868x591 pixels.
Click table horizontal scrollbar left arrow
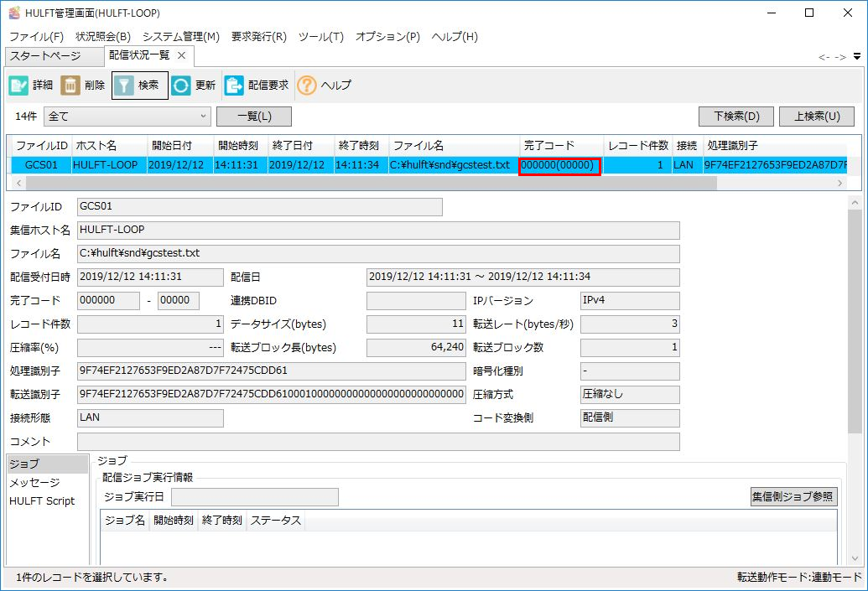tap(18, 183)
